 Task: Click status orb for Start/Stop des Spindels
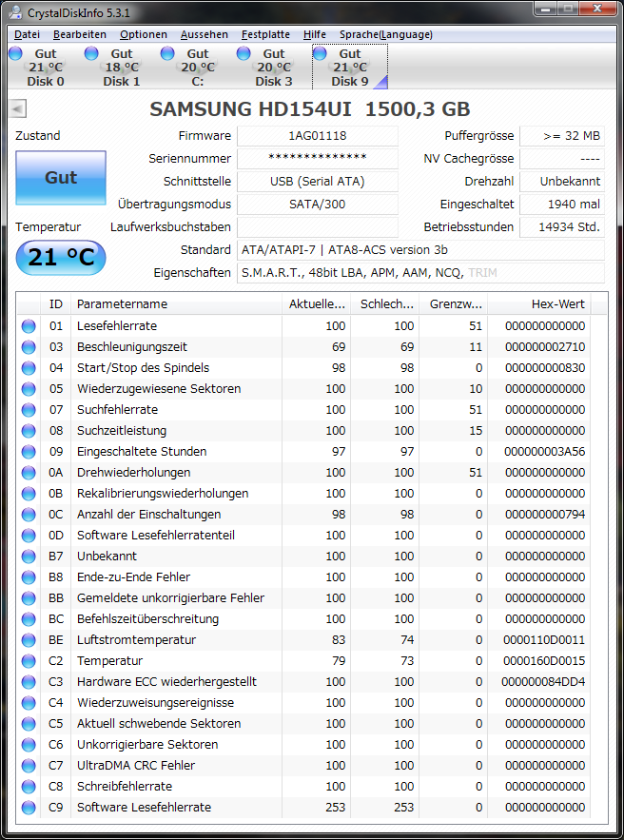[x=29, y=368]
